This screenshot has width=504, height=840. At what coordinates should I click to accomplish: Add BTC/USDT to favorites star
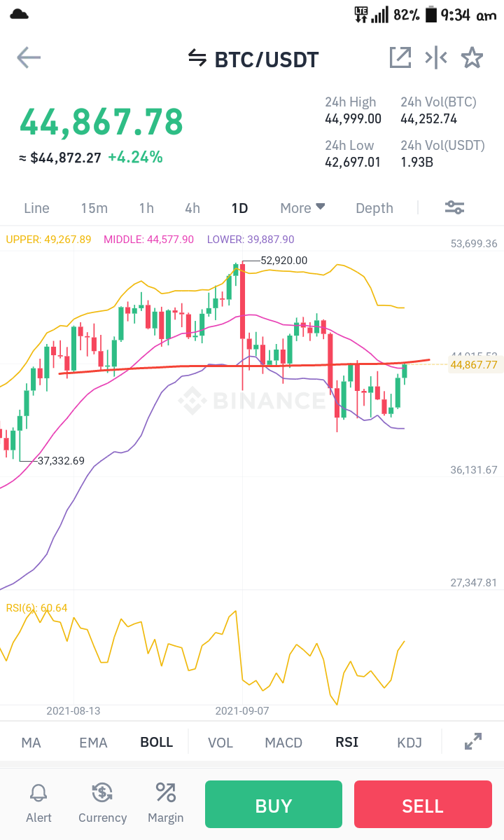tap(472, 58)
